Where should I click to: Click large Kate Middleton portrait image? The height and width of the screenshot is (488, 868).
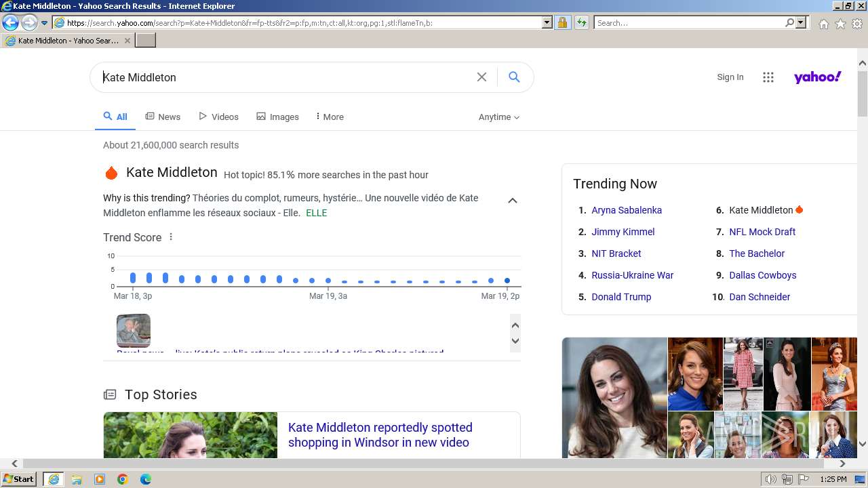tap(614, 398)
